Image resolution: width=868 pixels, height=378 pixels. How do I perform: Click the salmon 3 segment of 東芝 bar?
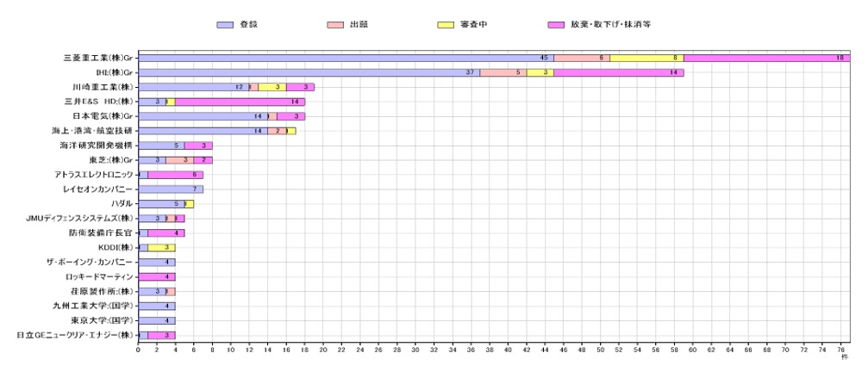click(180, 160)
